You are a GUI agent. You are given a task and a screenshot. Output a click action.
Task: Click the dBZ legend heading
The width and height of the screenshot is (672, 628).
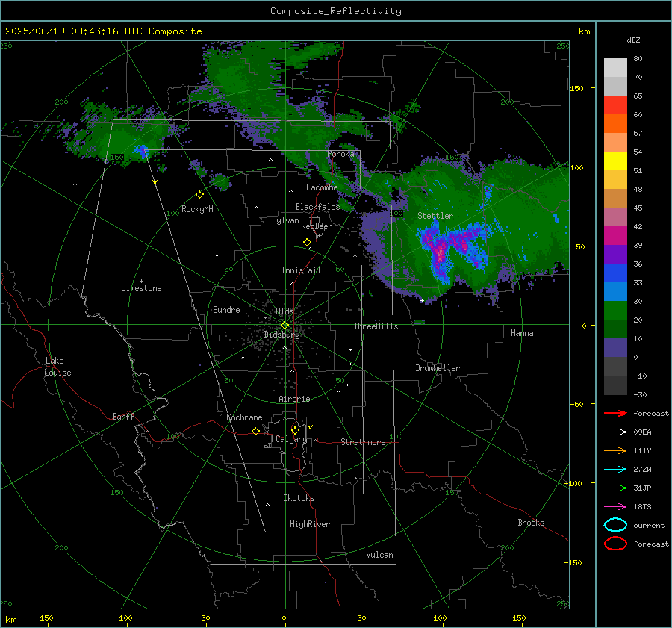pyautogui.click(x=633, y=40)
